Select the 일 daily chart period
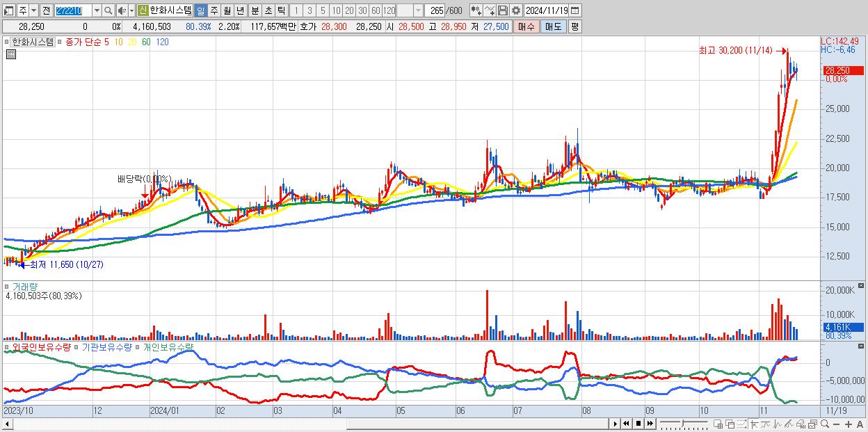 (200, 10)
